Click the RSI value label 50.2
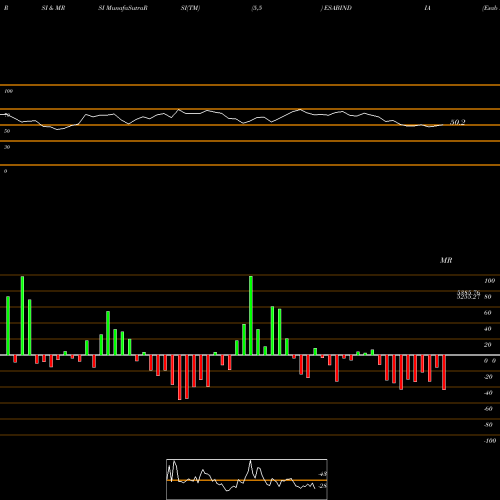Screen dimensions: 500x500 click(458, 122)
